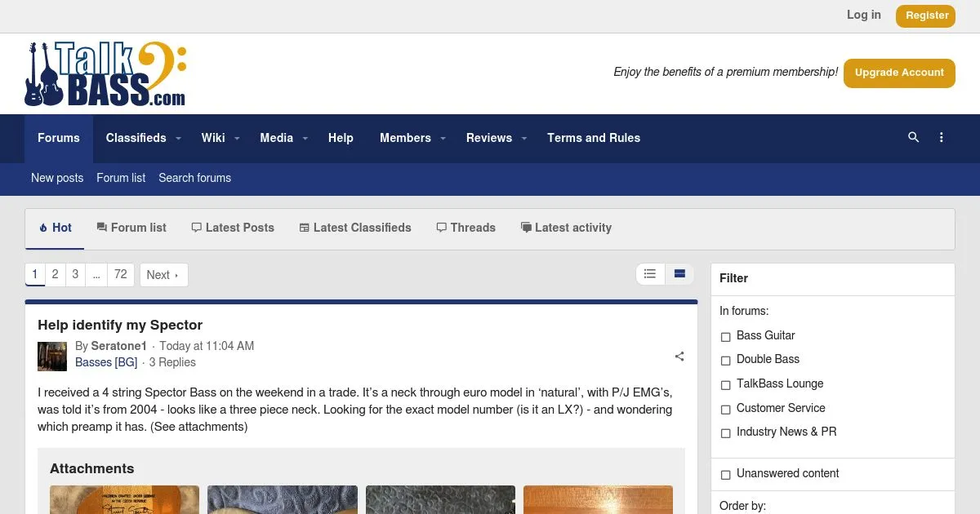Viewport: 980px width, 514px height.
Task: Open the site search magnifier icon
Action: click(914, 138)
